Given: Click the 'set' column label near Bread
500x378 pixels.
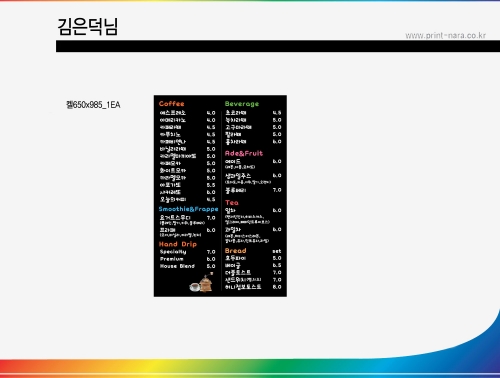Looking at the screenshot, I should coord(277,251).
